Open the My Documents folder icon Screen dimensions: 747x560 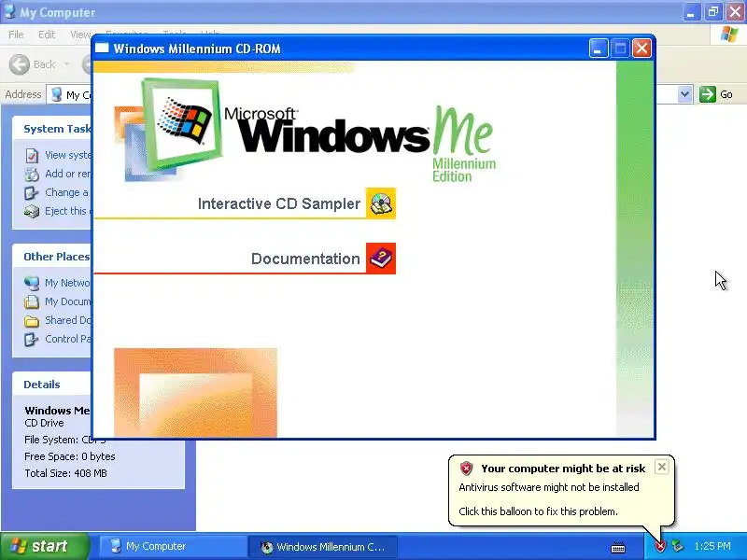pyautogui.click(x=32, y=301)
